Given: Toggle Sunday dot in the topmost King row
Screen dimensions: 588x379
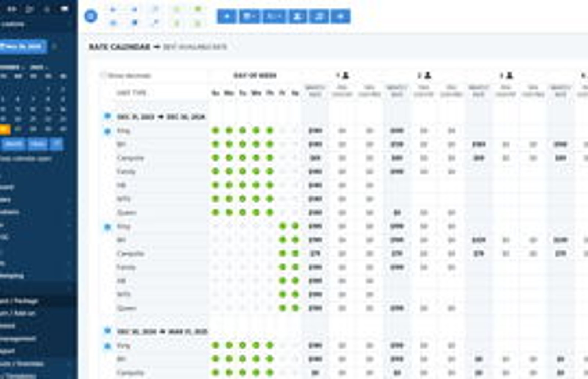Looking at the screenshot, I should pyautogui.click(x=216, y=130).
